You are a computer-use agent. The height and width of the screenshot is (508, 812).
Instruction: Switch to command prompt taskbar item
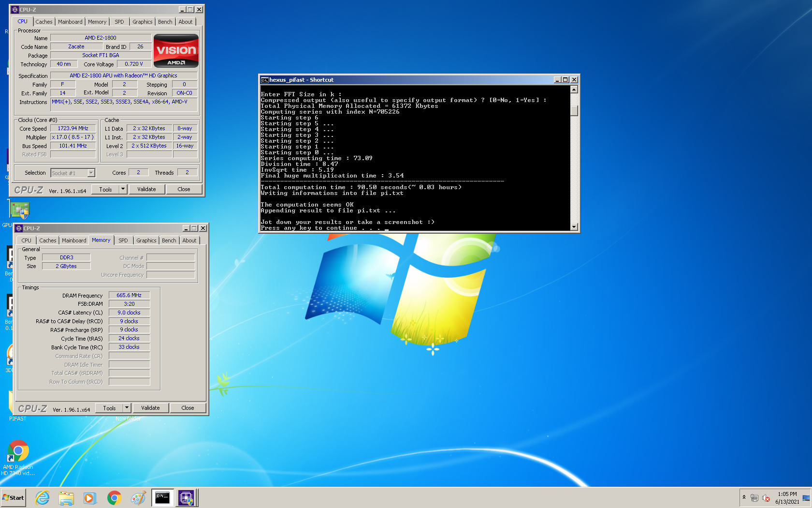click(x=162, y=497)
